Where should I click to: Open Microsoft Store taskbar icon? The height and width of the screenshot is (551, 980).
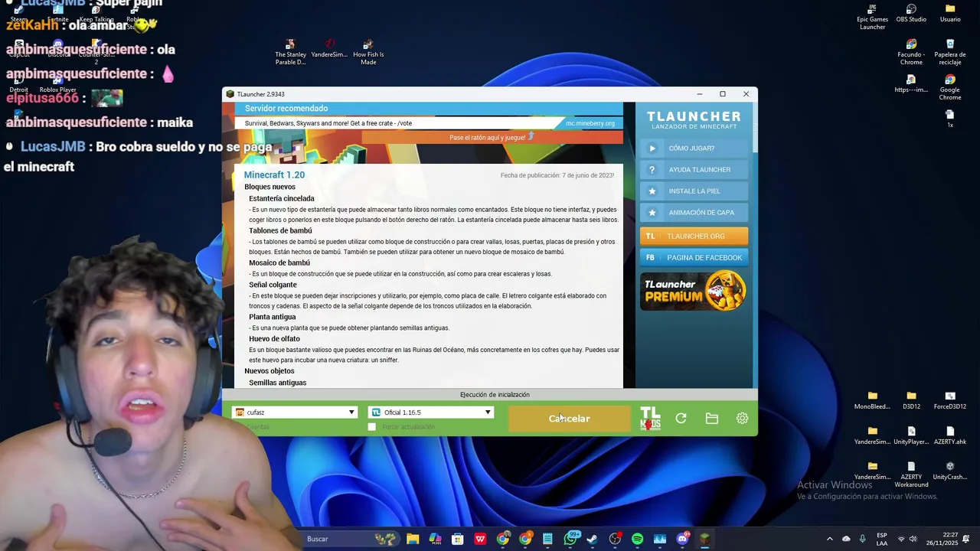457,539
